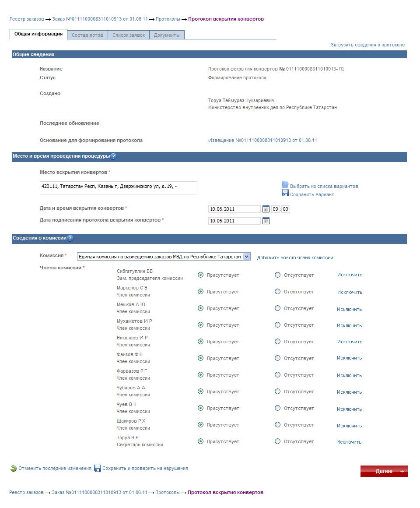Open Протоколы link in bottom breadcrumb
This screenshot has height=508, width=420.
point(167,492)
